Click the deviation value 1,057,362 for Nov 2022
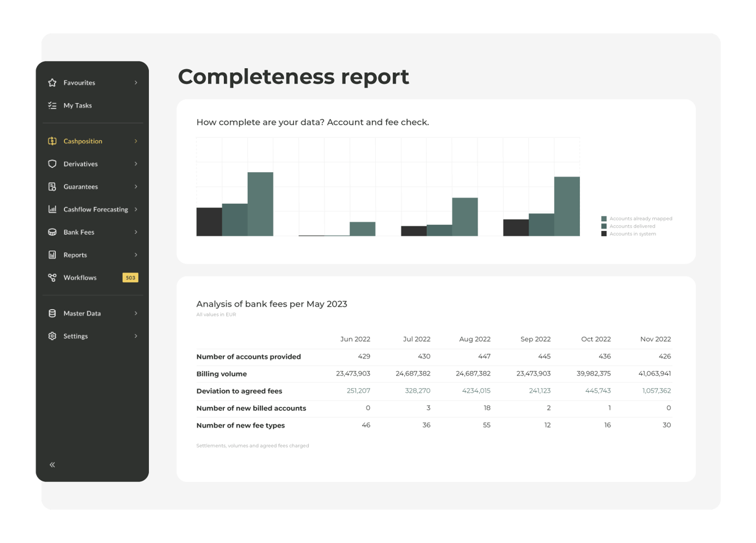This screenshot has height=543, width=756. tap(657, 391)
